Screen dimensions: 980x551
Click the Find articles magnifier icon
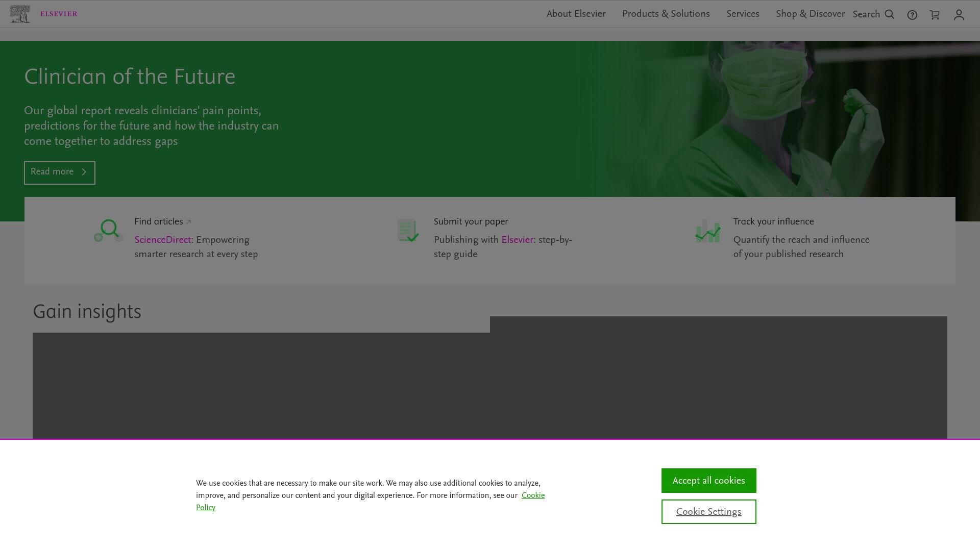click(x=109, y=231)
